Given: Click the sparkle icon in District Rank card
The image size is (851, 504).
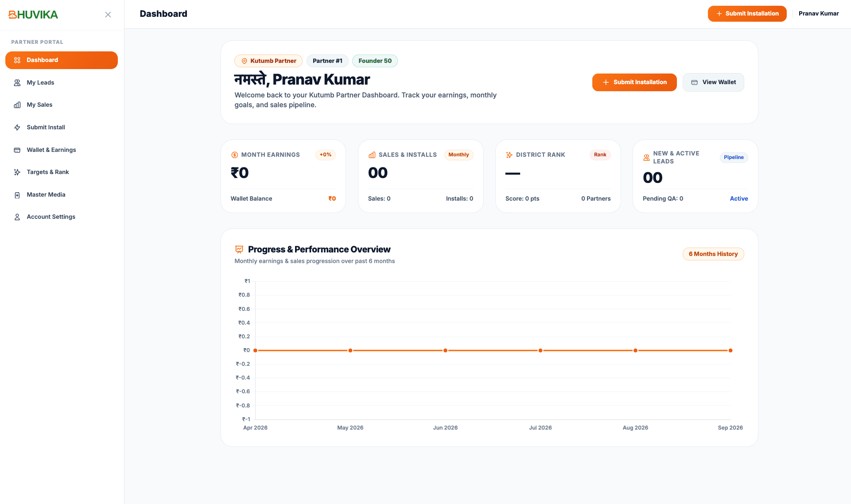Looking at the screenshot, I should pos(509,155).
